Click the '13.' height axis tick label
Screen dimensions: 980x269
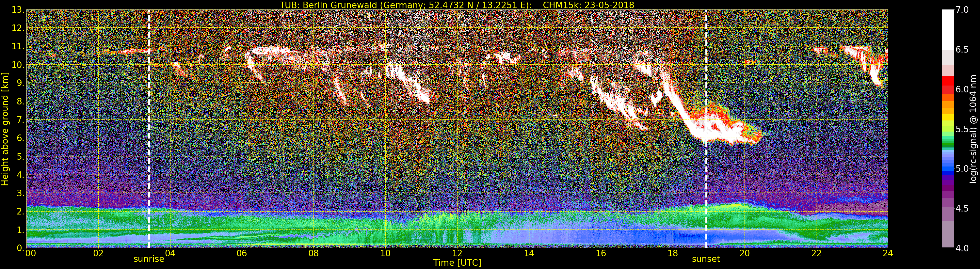click(18, 10)
